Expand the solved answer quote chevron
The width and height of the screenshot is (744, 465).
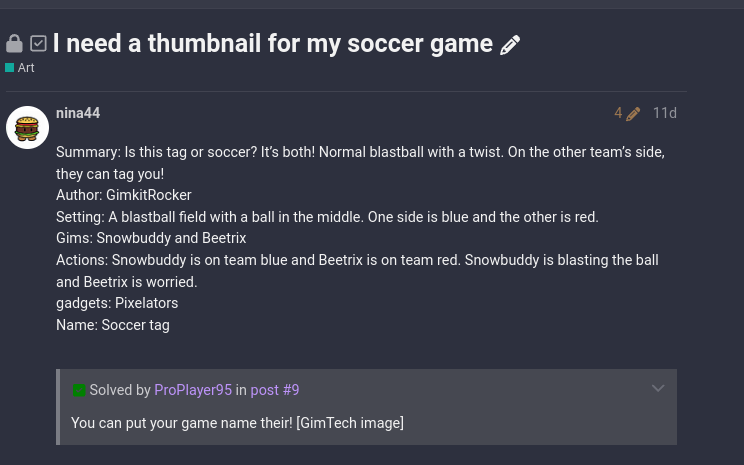point(657,389)
